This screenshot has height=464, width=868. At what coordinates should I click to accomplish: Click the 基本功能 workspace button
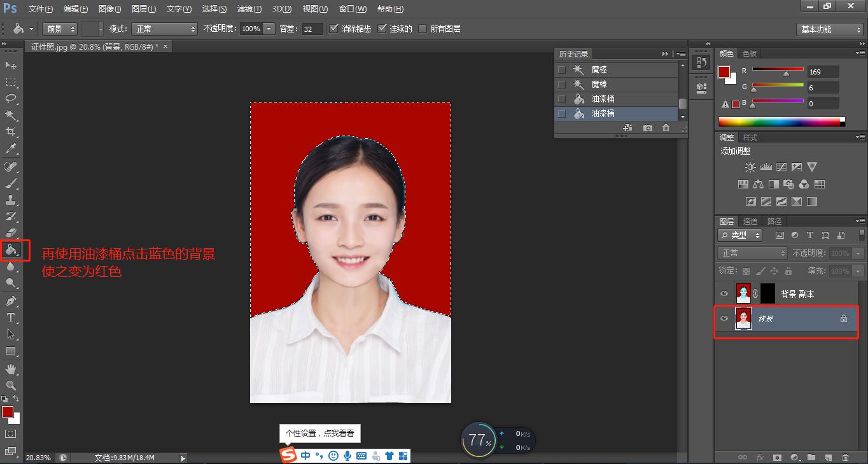pos(829,28)
